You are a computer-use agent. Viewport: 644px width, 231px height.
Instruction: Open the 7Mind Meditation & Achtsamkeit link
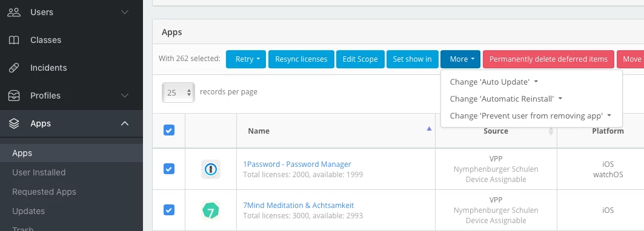click(298, 205)
